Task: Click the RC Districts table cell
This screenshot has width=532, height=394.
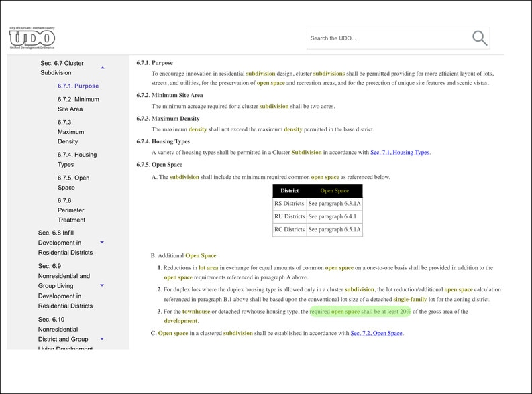Action: (x=289, y=229)
